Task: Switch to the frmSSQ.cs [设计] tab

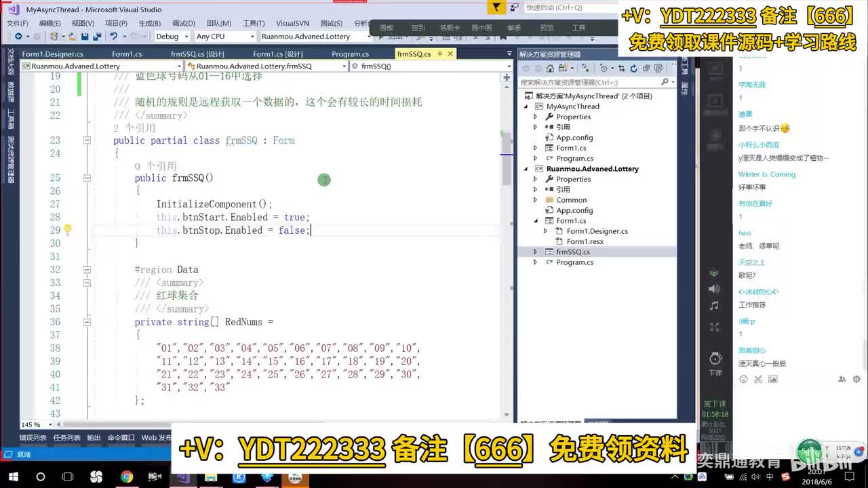Action: (x=197, y=54)
